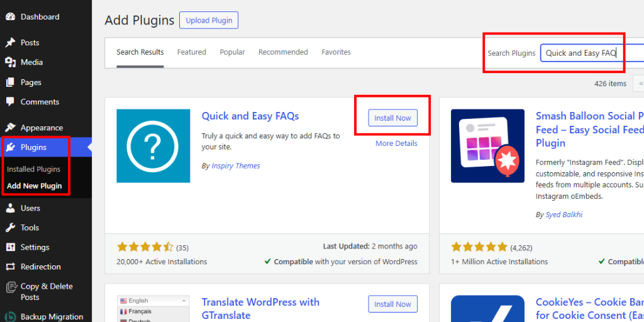Click the Smash Balloon star rating
The image size is (644, 322).
(479, 247)
